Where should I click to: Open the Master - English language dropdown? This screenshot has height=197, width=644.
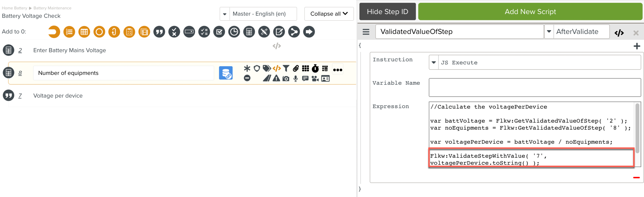[225, 14]
